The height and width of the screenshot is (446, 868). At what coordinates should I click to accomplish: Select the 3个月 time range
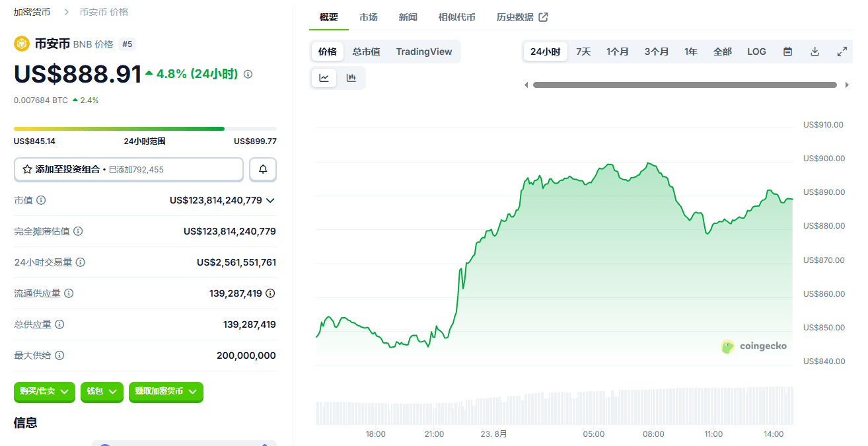point(657,52)
